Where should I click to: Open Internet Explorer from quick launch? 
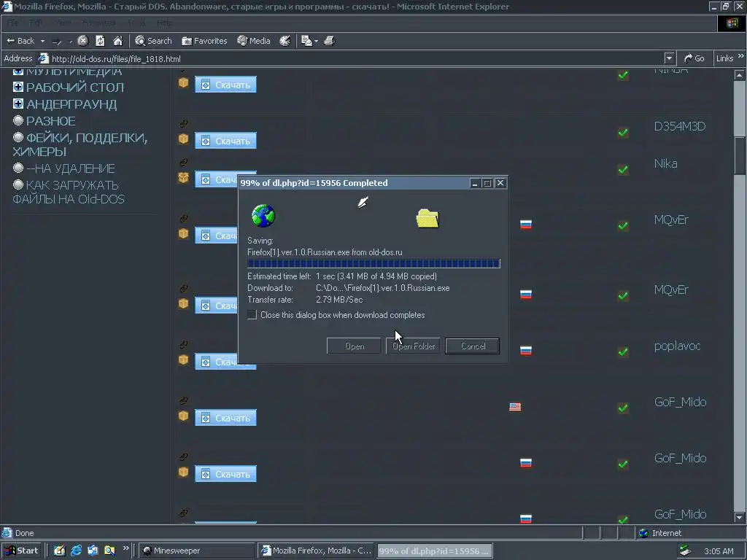[76, 551]
